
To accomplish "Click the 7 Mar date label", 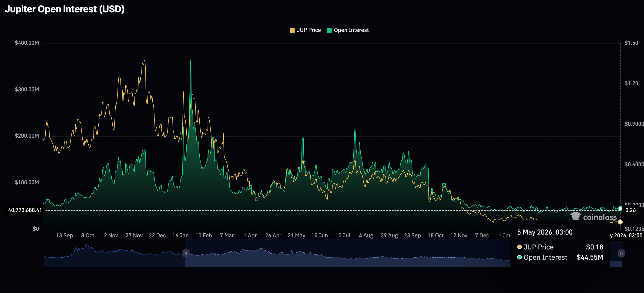I will click(227, 235).
